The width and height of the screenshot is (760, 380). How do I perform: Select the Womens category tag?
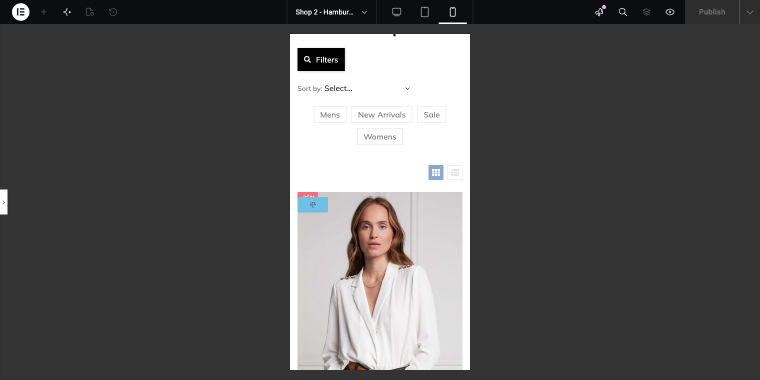coord(380,137)
